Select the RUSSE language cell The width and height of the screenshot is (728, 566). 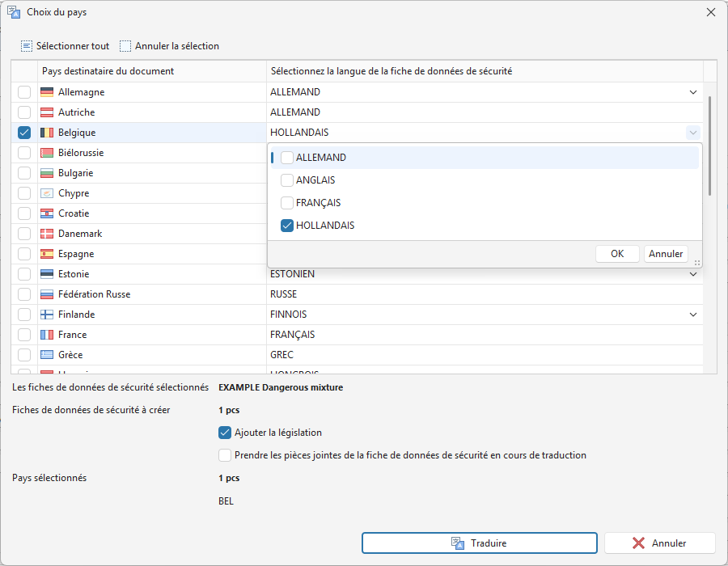485,294
